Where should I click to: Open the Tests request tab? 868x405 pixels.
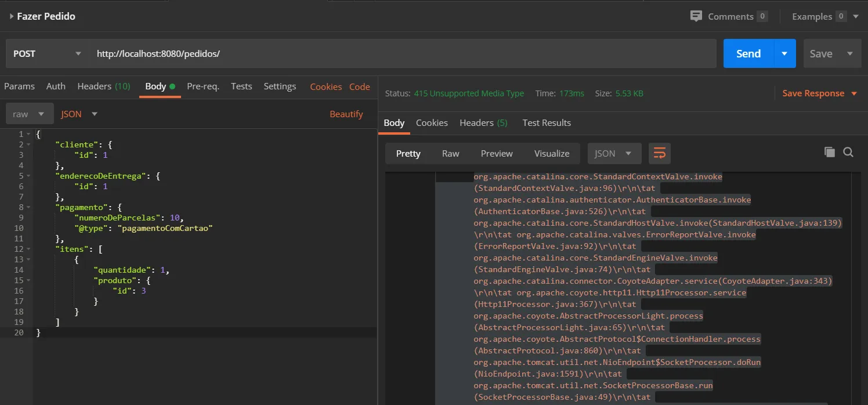(x=241, y=86)
